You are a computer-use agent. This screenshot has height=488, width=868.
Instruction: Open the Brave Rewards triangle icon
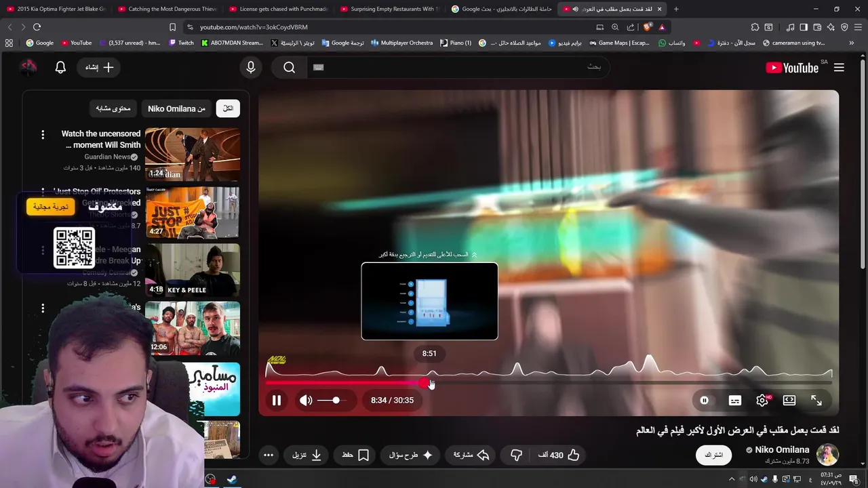coord(662,27)
